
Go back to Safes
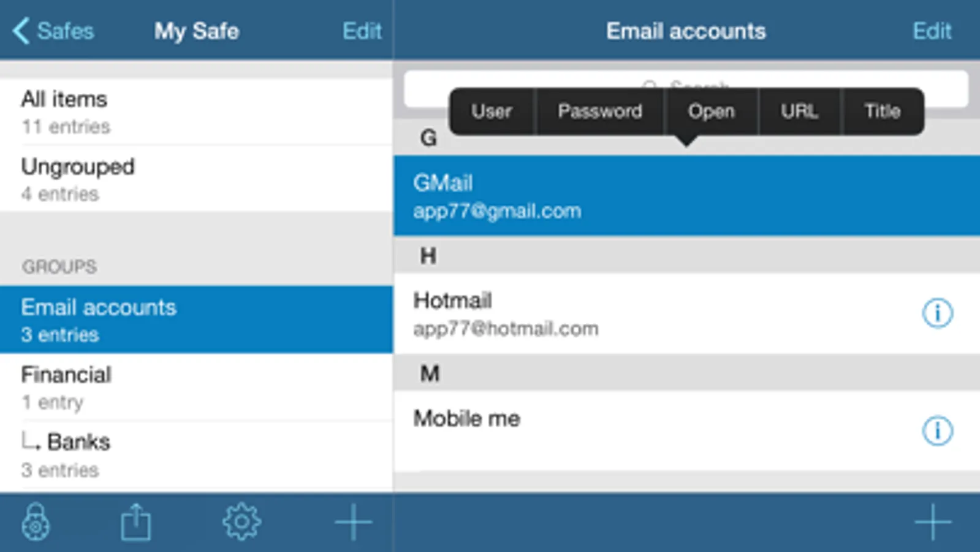(x=53, y=31)
